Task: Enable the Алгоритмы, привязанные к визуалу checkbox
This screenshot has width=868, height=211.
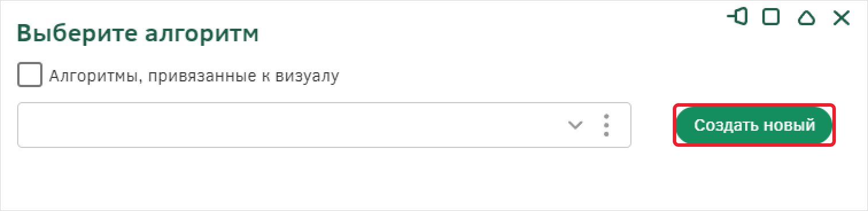Action: [x=30, y=75]
